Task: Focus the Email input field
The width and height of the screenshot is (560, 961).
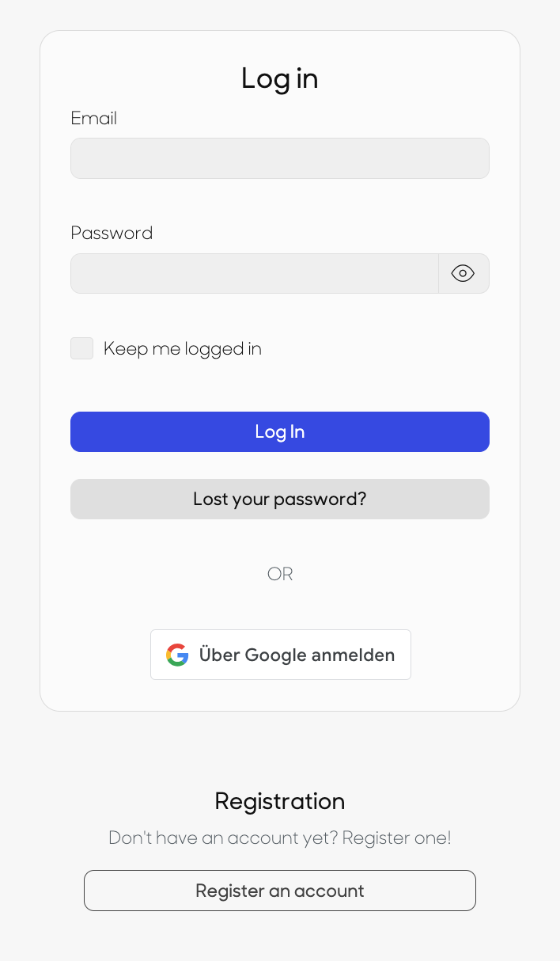Action: (280, 158)
